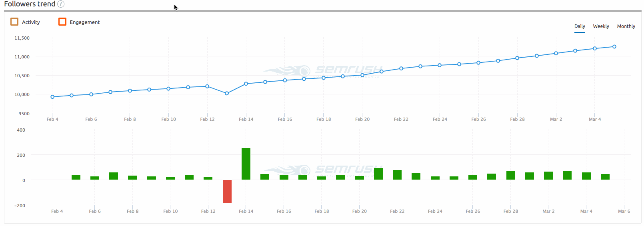Enable the Engagement checkbox
Screen dimensions: 644x226
pos(62,22)
